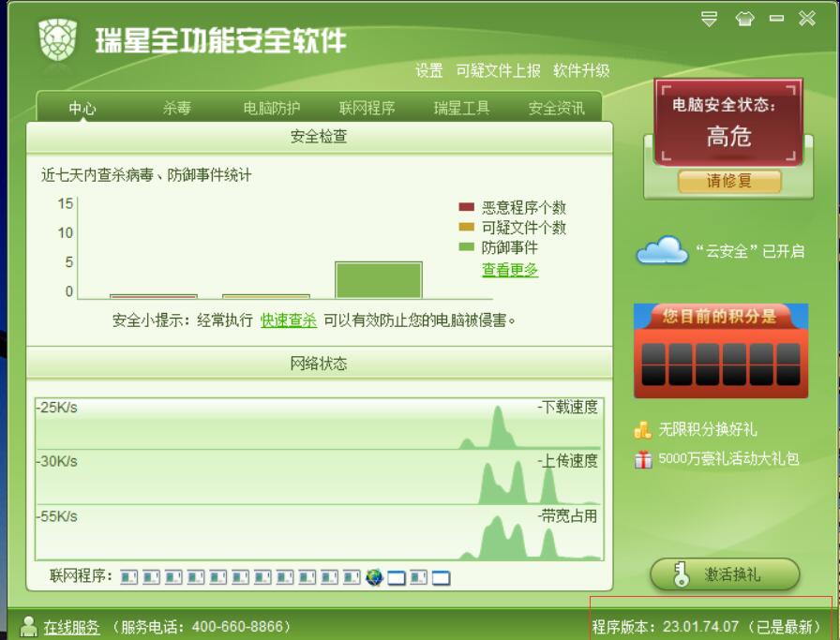The width and height of the screenshot is (840, 640).
Task: Open the main menu dropdown icon in title bar
Action: click(709, 19)
